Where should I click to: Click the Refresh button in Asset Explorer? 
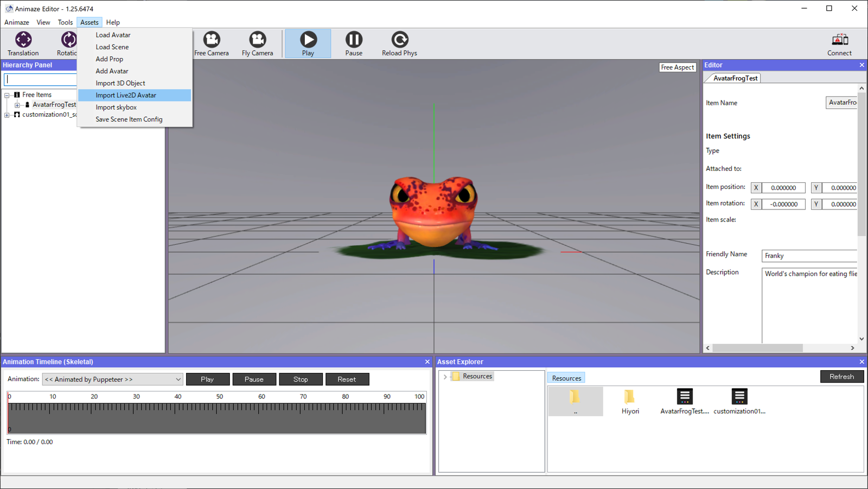coord(841,377)
